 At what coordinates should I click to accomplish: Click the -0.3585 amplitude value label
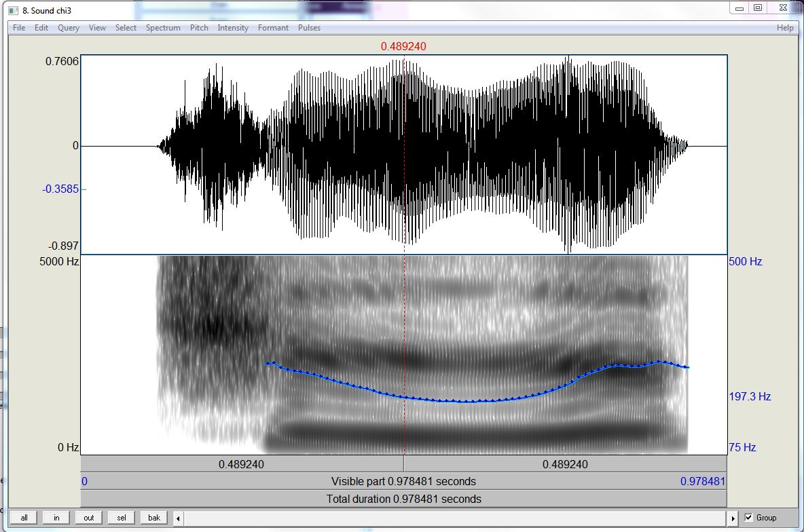coord(60,189)
